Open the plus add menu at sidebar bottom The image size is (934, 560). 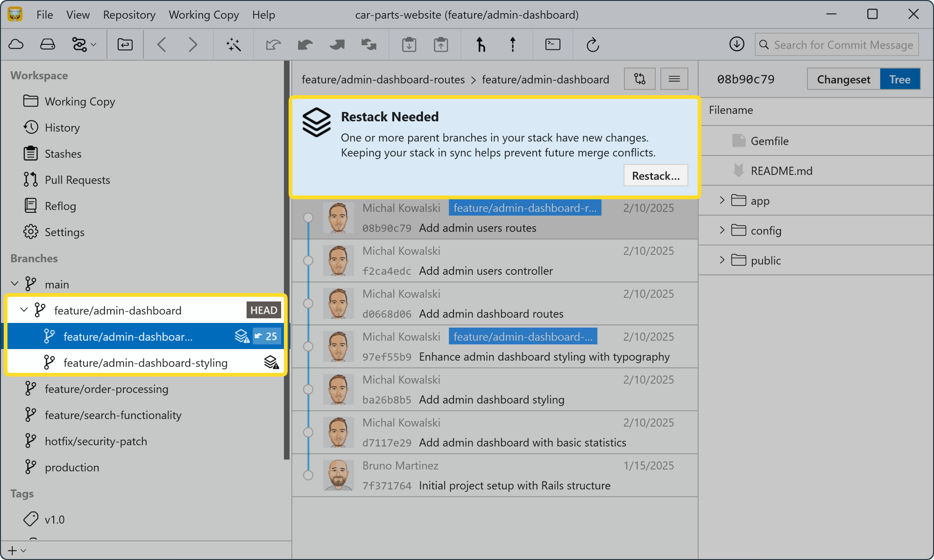coord(17,551)
